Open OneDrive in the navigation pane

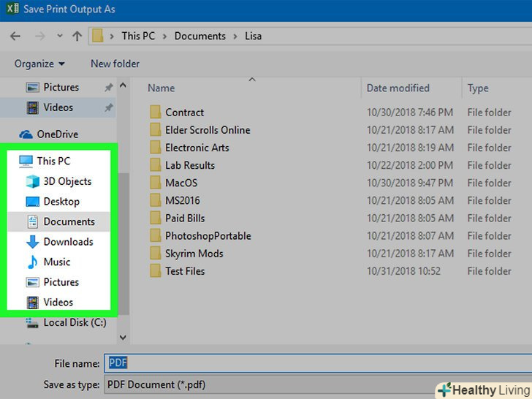pyautogui.click(x=58, y=134)
